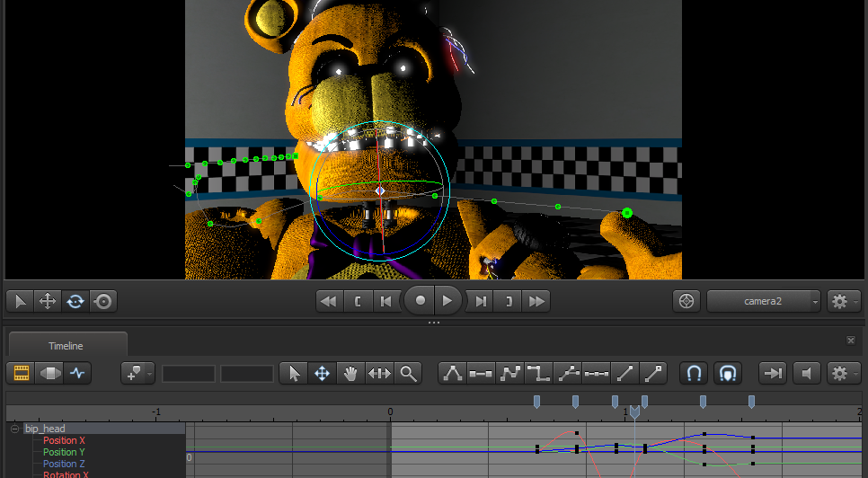Set stepped tangent mode on keys

pos(538,374)
